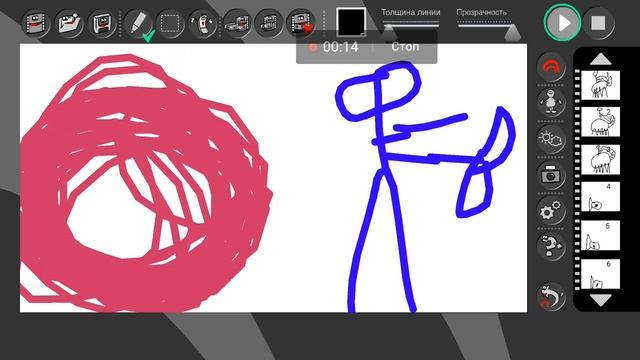Select frame 2 thumbnail

[x=600, y=122]
